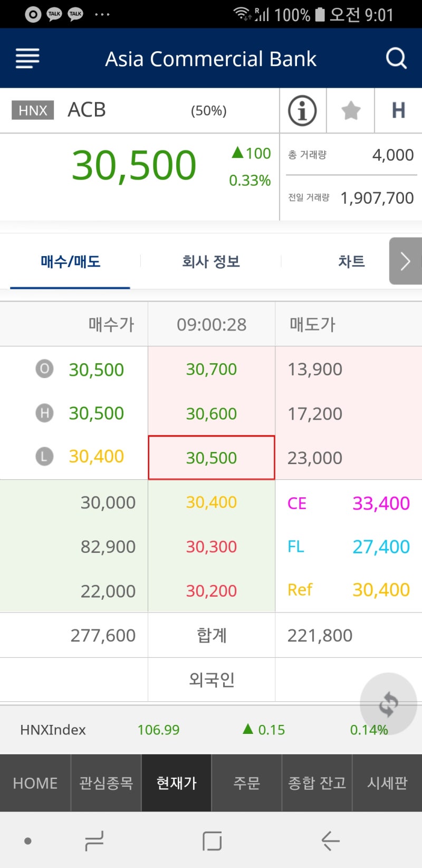This screenshot has width=422, height=868.
Task: Expand more tabs with the right chevron
Action: [405, 261]
